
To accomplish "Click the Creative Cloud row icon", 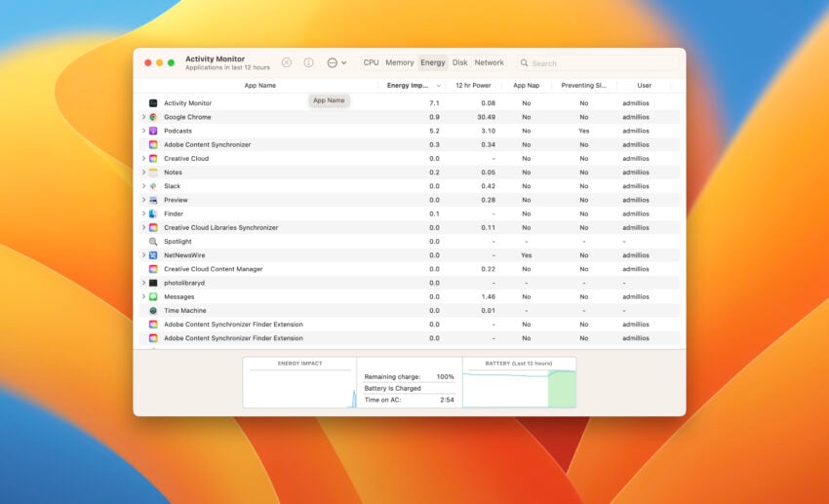I will click(x=153, y=159).
